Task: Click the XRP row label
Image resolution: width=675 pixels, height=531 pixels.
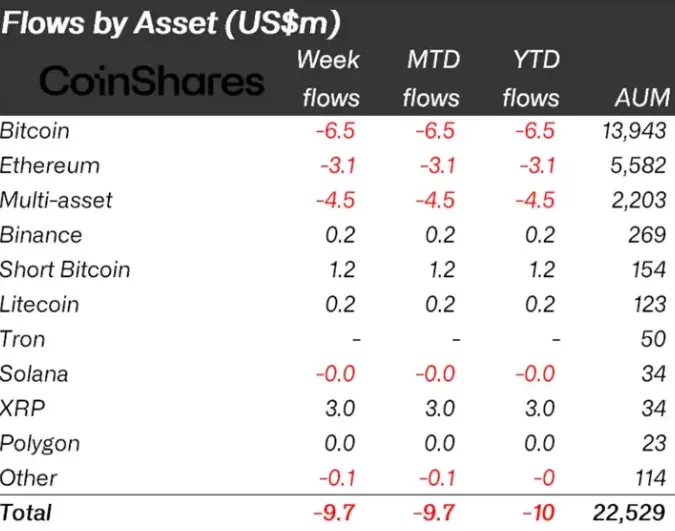Action: pyautogui.click(x=20, y=408)
